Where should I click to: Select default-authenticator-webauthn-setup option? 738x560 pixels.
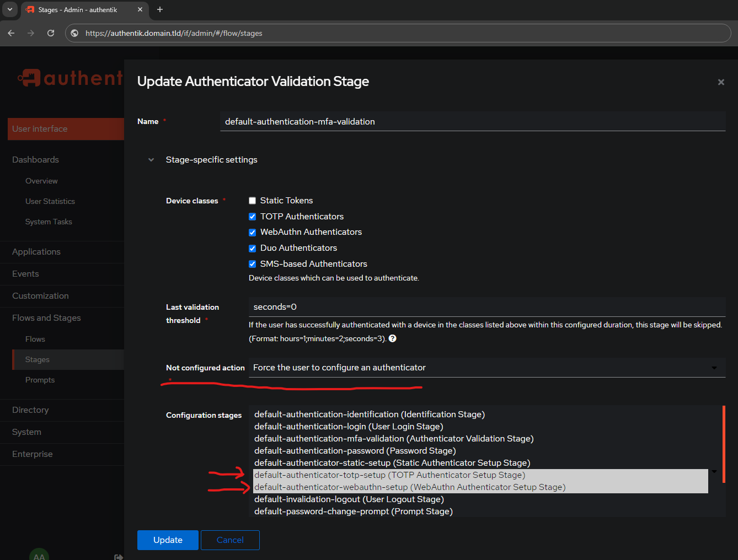pyautogui.click(x=480, y=487)
